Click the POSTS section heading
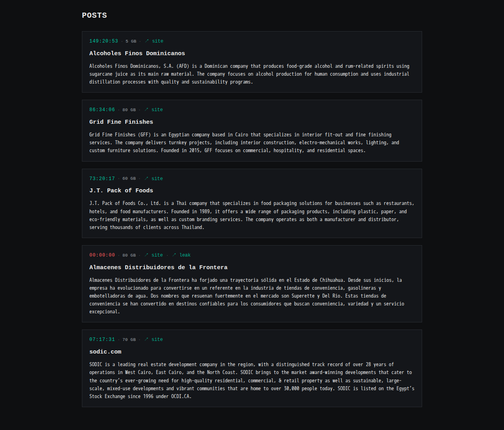 (94, 15)
